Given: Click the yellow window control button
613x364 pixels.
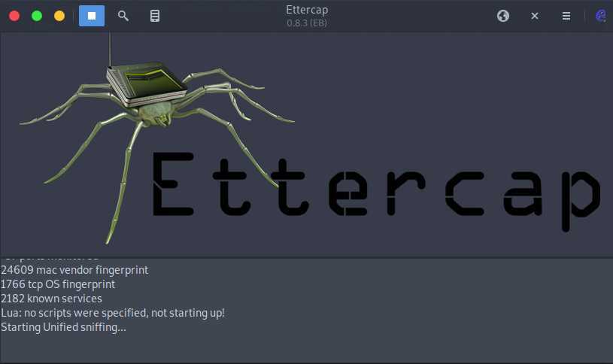Looking at the screenshot, I should pyautogui.click(x=59, y=16).
